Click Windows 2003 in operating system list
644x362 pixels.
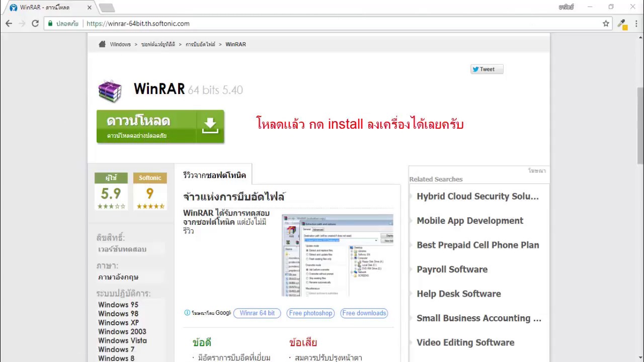[x=122, y=332]
